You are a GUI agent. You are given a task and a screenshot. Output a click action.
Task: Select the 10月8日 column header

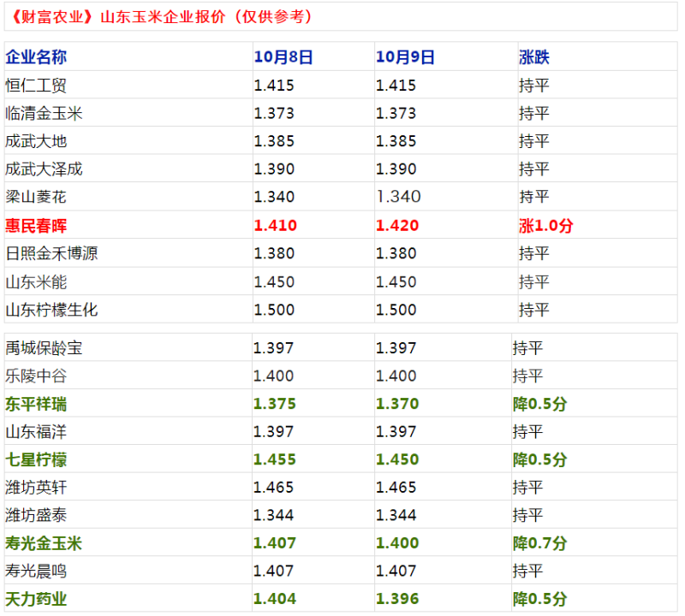click(x=283, y=57)
